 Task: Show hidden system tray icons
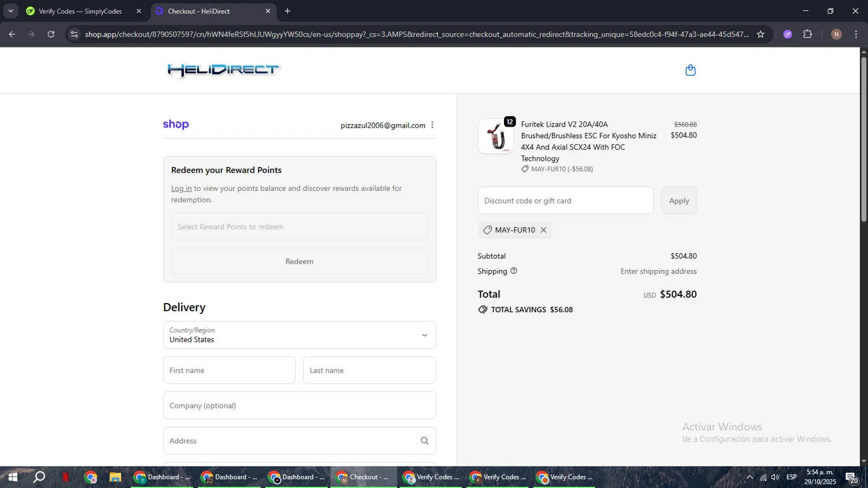(x=749, y=478)
